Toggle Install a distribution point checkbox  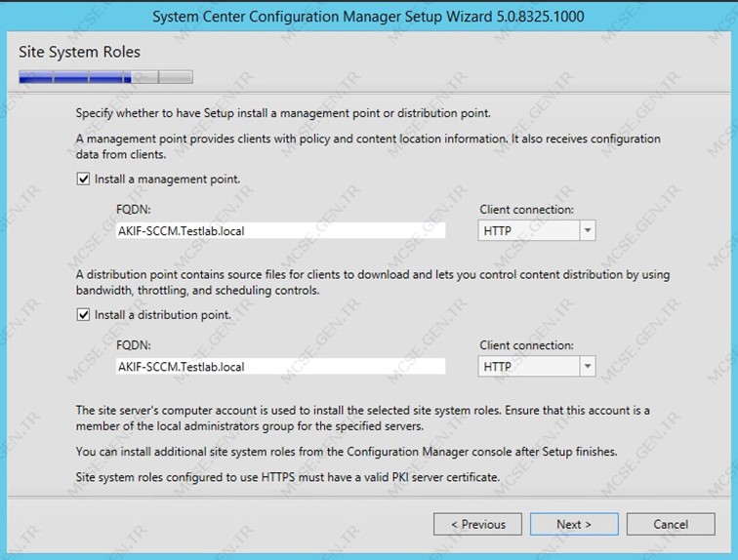click(x=83, y=314)
